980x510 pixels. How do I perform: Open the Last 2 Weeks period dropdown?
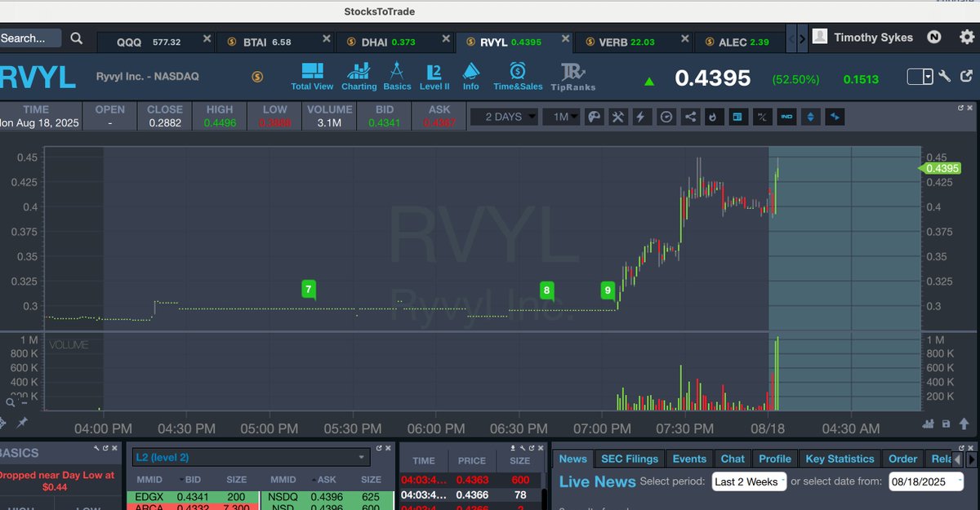(749, 481)
